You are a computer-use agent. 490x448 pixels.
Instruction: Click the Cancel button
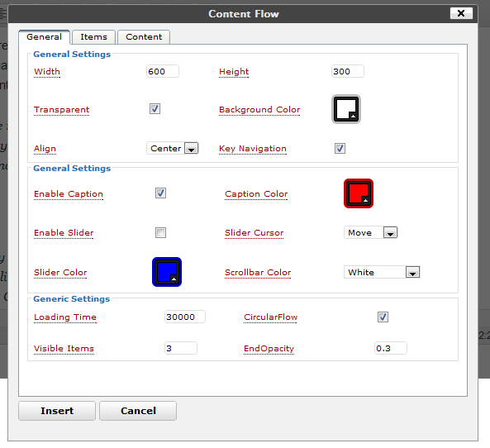tap(138, 411)
